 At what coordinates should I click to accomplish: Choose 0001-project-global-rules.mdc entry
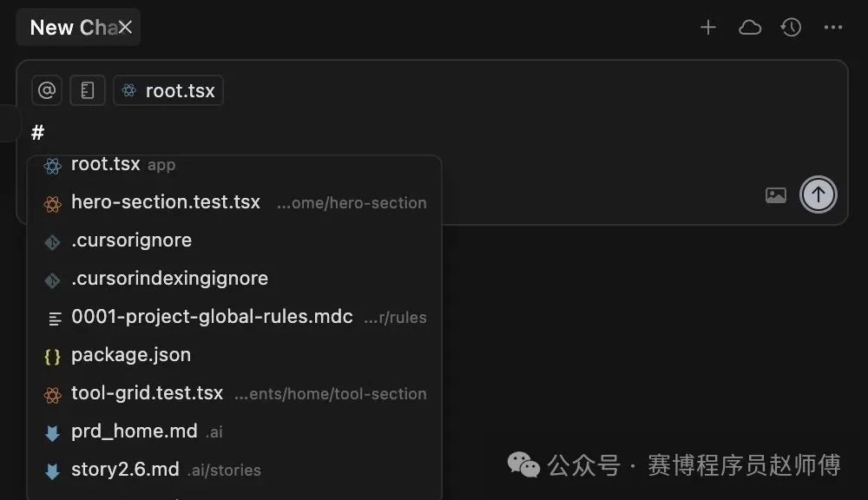coord(234,317)
